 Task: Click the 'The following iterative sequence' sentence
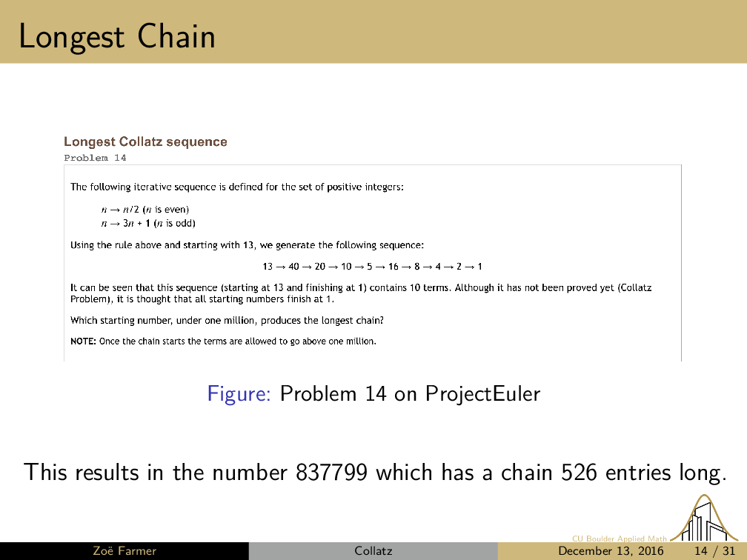pyautogui.click(x=236, y=187)
